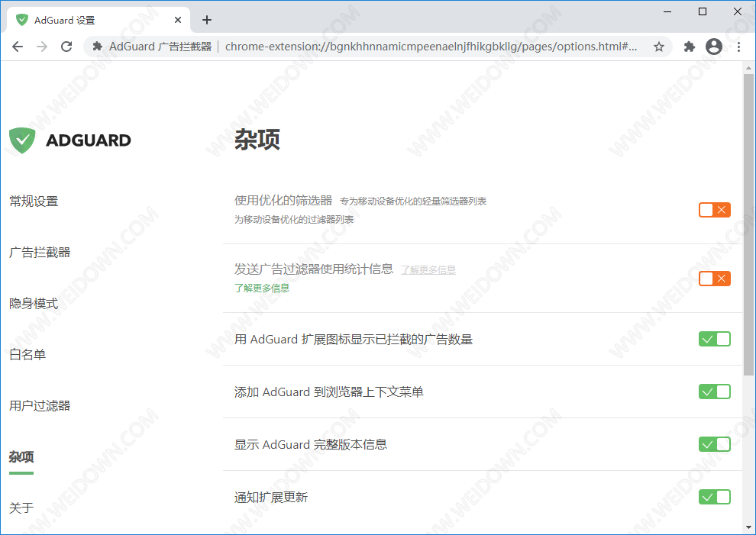Click the page vertical scrollbar thumb

click(748, 224)
